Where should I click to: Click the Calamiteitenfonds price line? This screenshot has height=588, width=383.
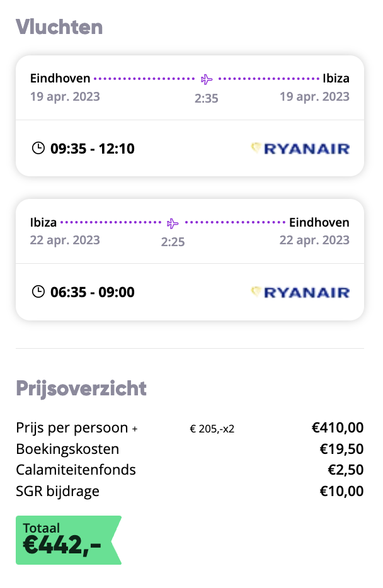(190, 470)
